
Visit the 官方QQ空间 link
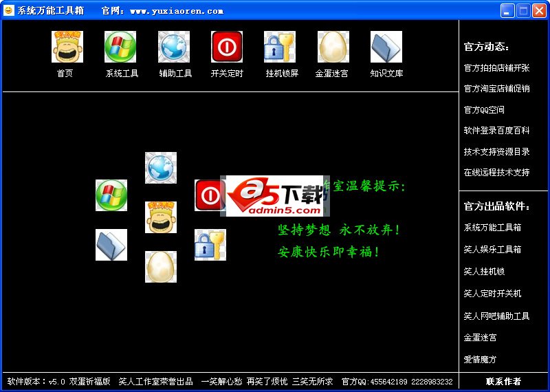(484, 110)
